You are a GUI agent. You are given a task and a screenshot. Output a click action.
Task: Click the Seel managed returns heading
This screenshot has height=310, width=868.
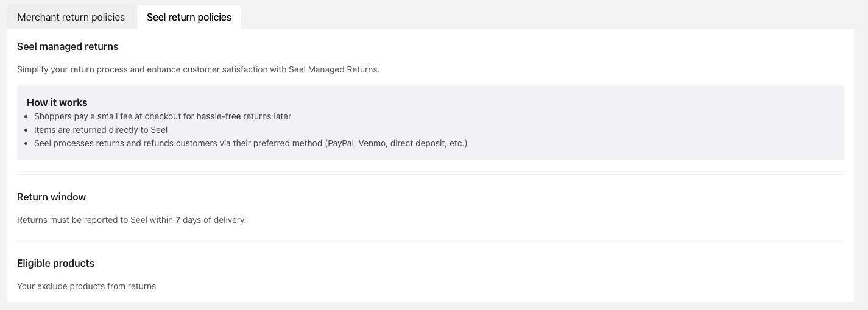point(68,46)
